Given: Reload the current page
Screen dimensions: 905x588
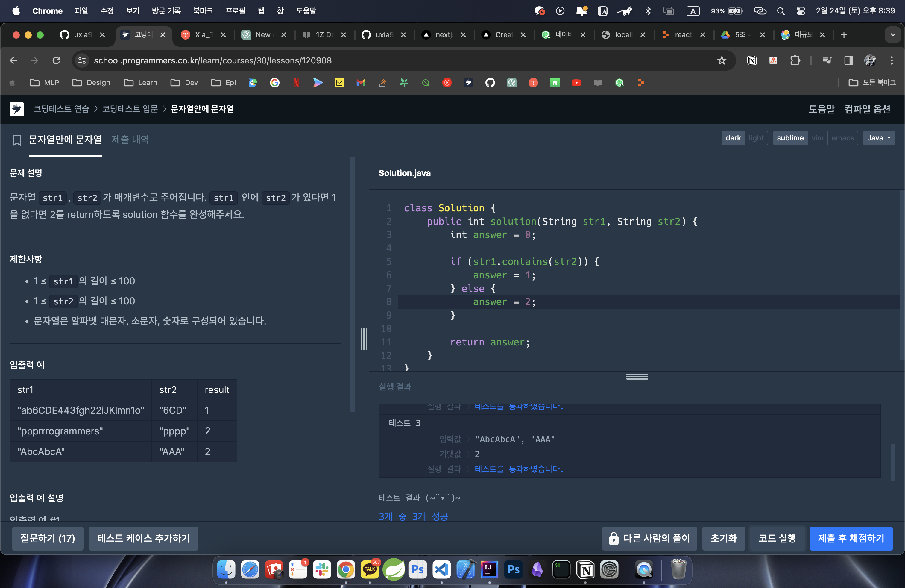Looking at the screenshot, I should pos(56,60).
